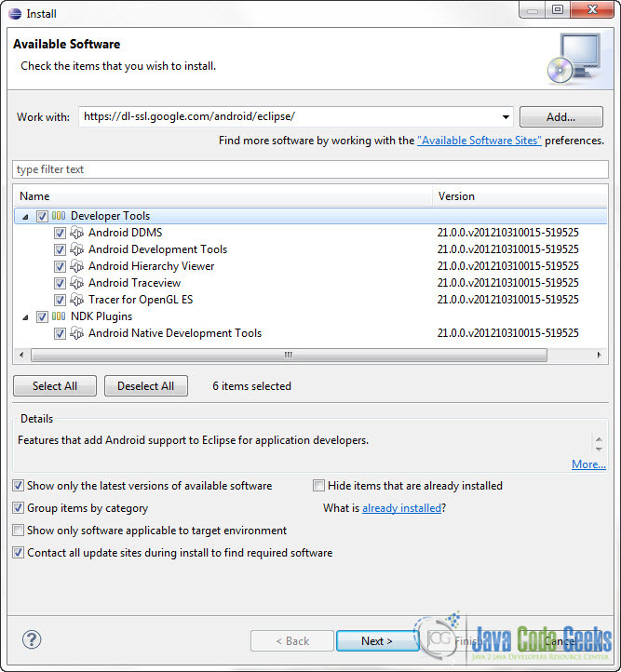Uncheck the Android Traceview checkbox
Image resolution: width=621 pixels, height=672 pixels.
coord(60,283)
